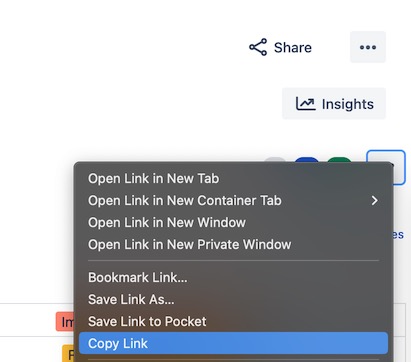Screen dimensions: 411x362
Task: Click the Share text label
Action: pyautogui.click(x=293, y=47)
